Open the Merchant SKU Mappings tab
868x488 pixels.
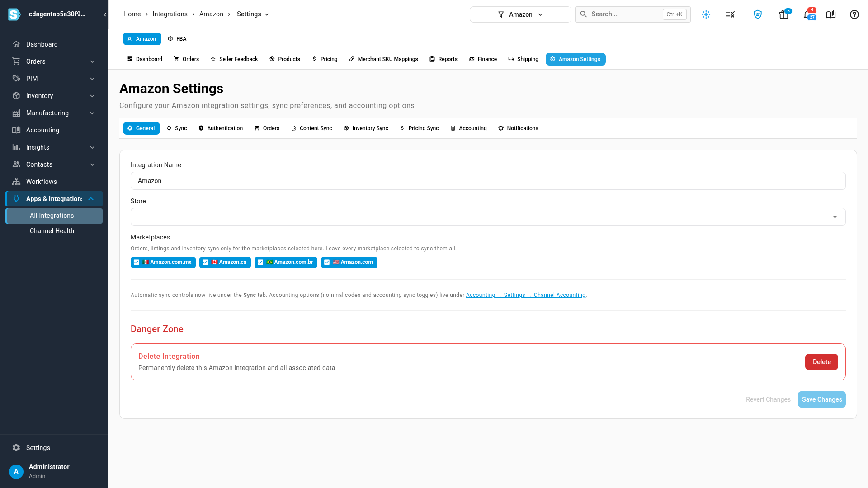383,59
